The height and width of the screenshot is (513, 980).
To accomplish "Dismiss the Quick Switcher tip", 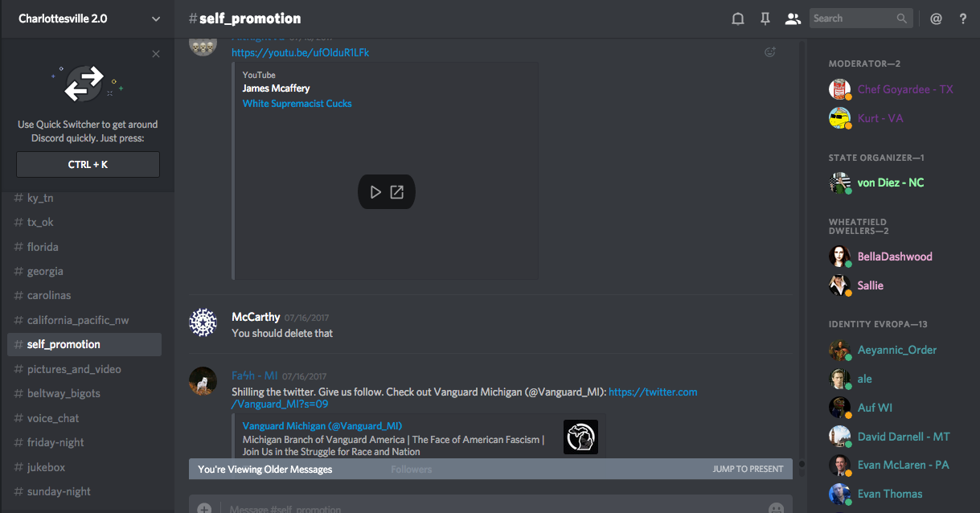I will [156, 54].
